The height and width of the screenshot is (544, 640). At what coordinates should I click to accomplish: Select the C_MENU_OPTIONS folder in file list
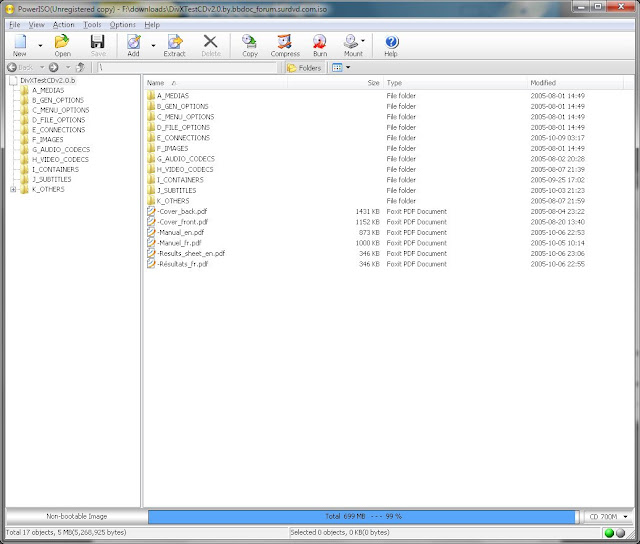click(x=185, y=117)
